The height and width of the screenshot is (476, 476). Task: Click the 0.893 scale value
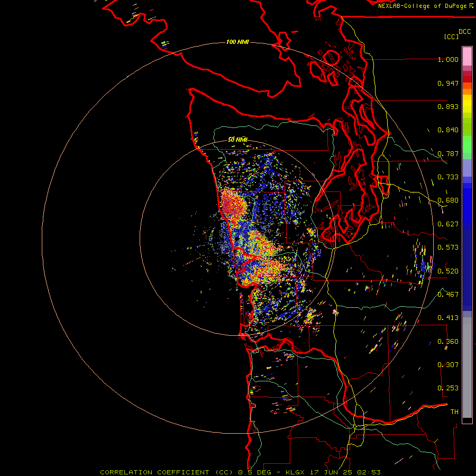[448, 106]
